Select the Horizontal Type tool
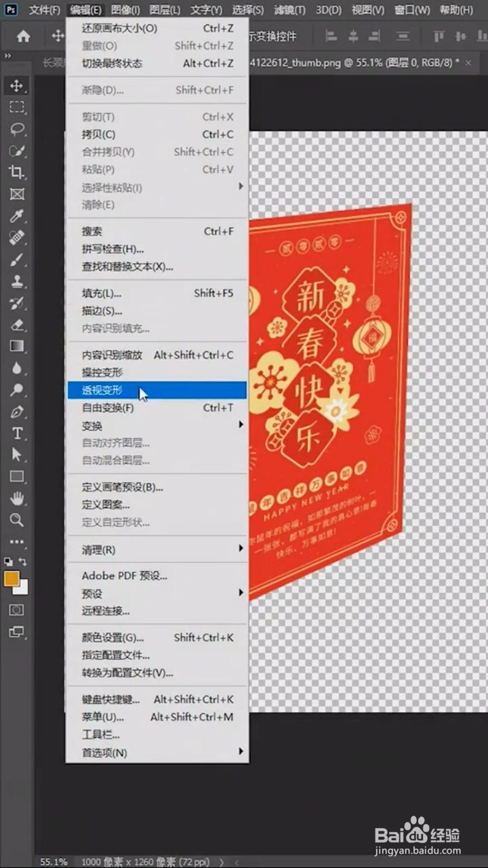Image resolution: width=488 pixels, height=868 pixels. pyautogui.click(x=17, y=433)
